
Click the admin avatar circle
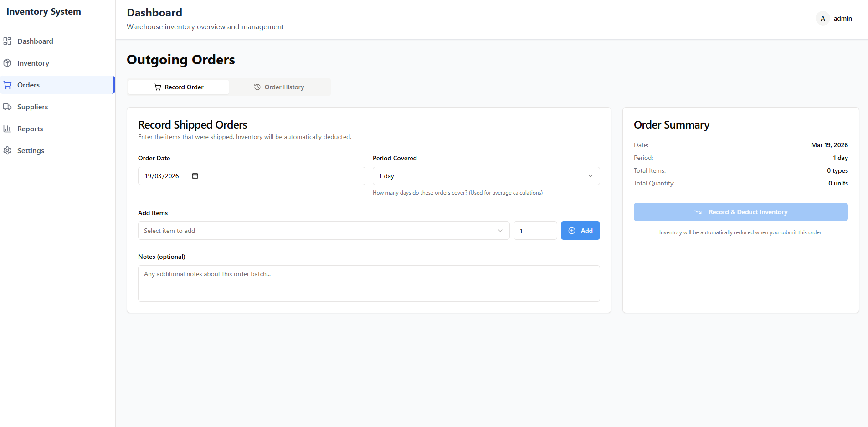click(x=822, y=18)
